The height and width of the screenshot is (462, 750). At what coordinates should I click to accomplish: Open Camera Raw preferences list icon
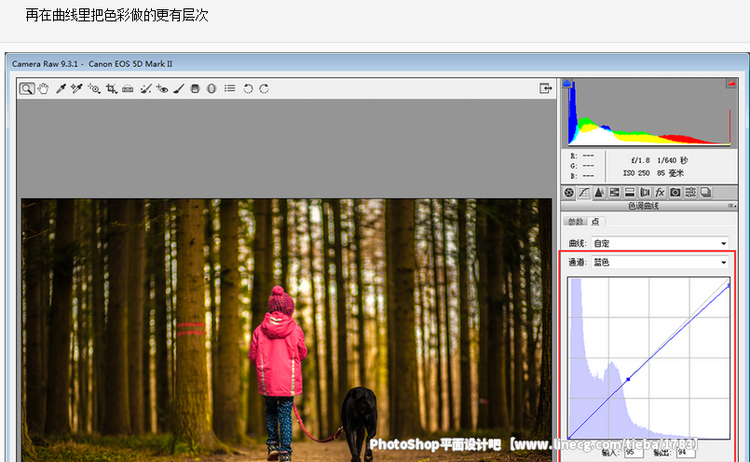pyautogui.click(x=230, y=88)
